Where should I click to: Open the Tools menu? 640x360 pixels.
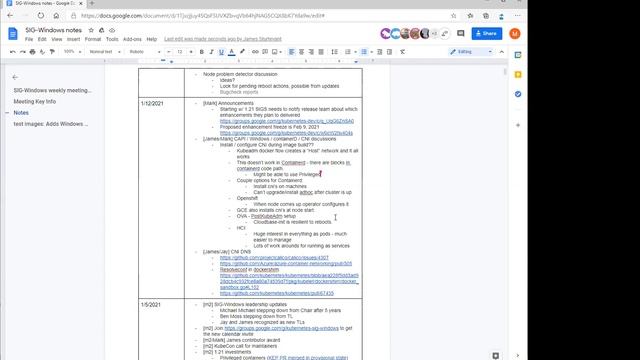[112, 39]
